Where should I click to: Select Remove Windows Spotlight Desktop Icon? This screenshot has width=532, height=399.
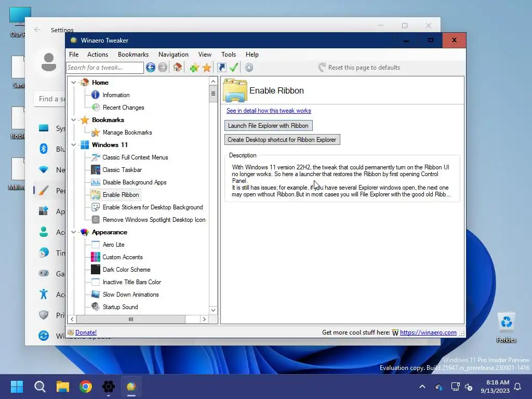click(154, 220)
